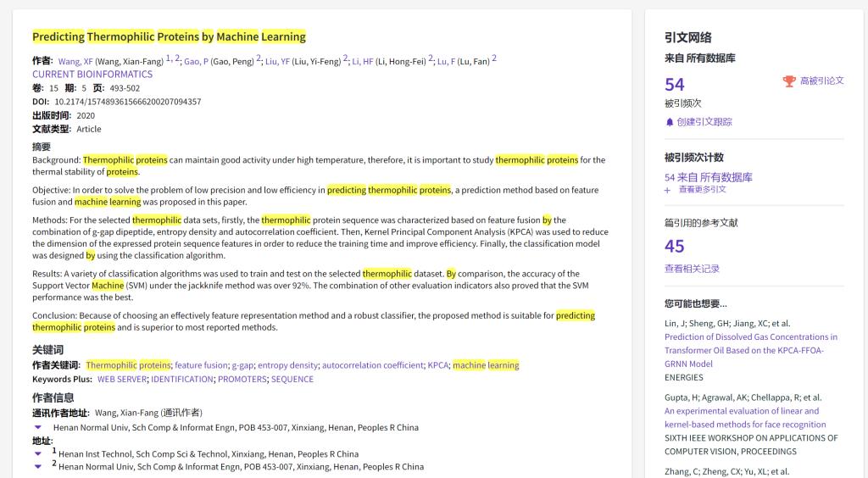Click the 'PROMOTERS' Keywords Plus link
This screenshot has width=868, height=478.
point(242,379)
